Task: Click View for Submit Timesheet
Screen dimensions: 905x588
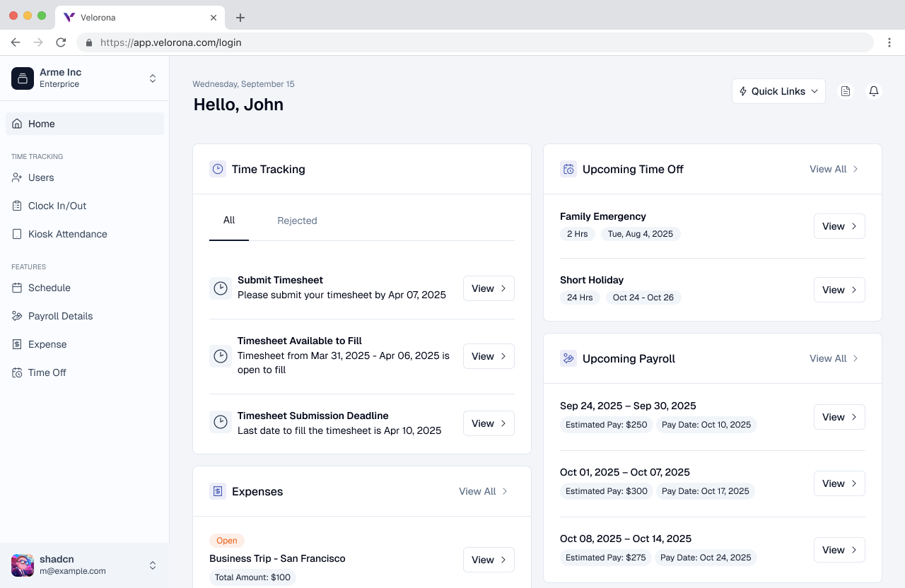Action: click(x=489, y=288)
